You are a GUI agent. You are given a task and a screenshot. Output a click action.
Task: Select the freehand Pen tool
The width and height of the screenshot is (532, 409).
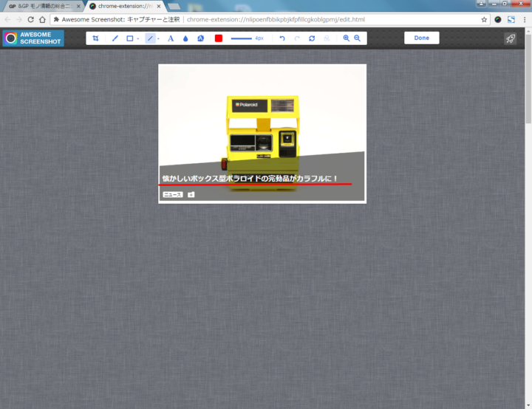tap(115, 38)
